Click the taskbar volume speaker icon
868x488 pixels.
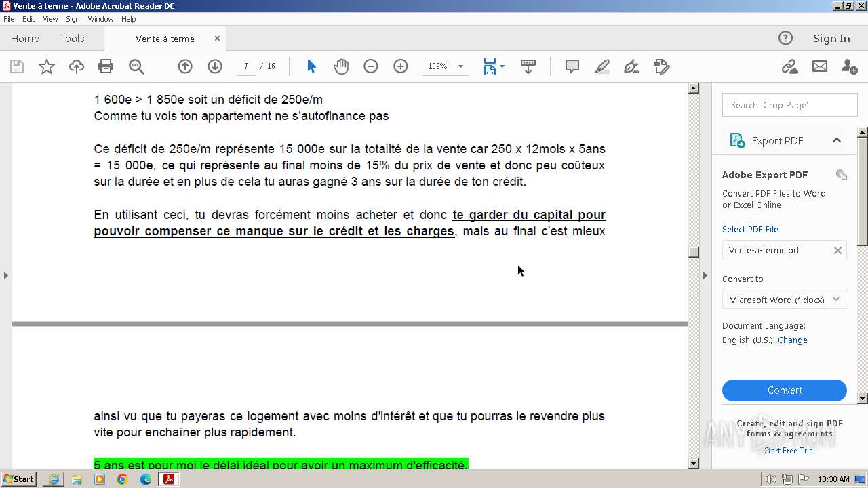pos(770,479)
